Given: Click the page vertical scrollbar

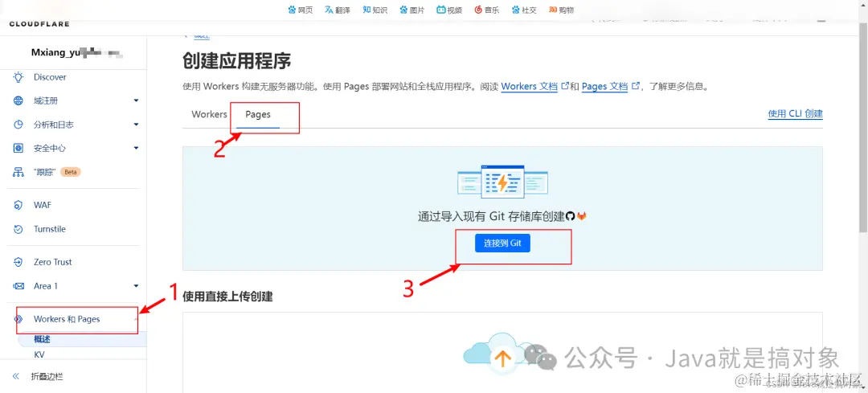Looking at the screenshot, I should pyautogui.click(x=863, y=127).
